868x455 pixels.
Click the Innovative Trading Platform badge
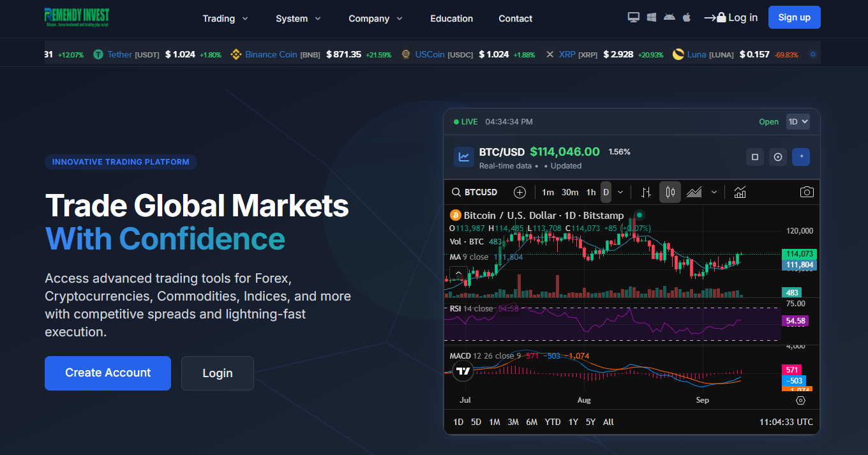[x=121, y=162]
